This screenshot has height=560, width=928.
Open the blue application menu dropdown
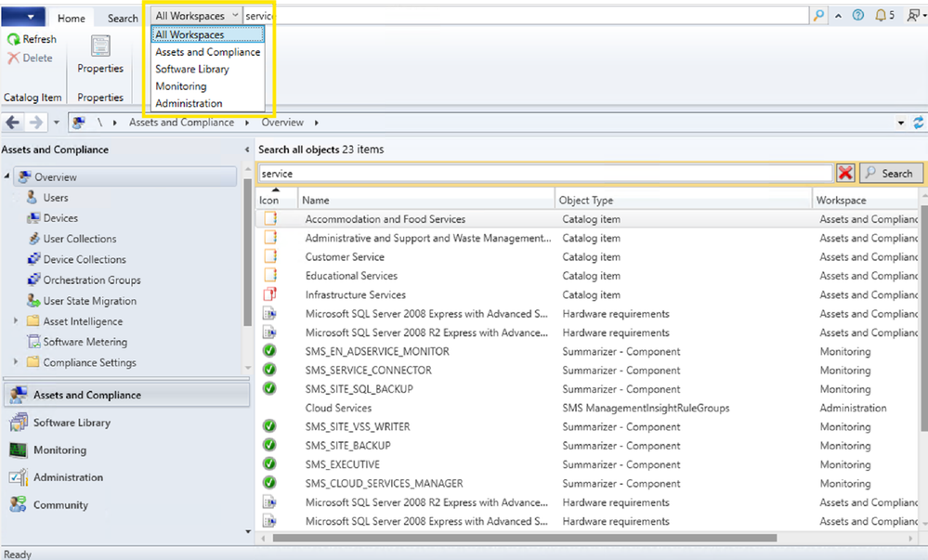[x=23, y=17]
